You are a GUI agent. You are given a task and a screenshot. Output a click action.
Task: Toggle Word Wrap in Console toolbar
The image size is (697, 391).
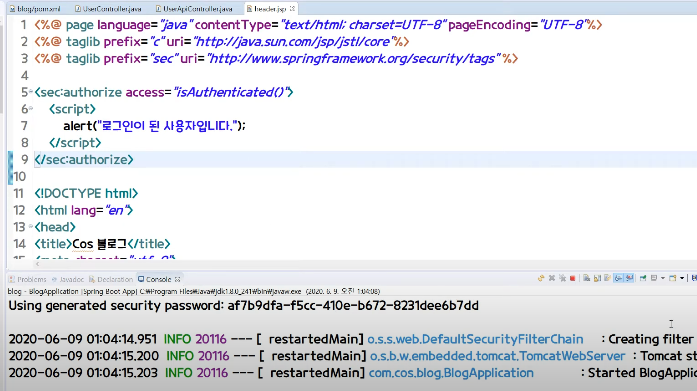pyautogui.click(x=607, y=278)
